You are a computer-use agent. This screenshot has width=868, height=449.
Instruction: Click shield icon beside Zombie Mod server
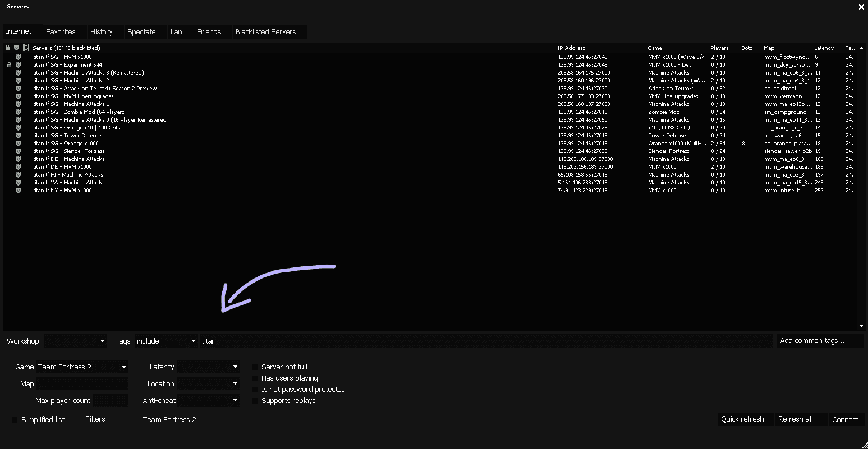click(x=18, y=112)
